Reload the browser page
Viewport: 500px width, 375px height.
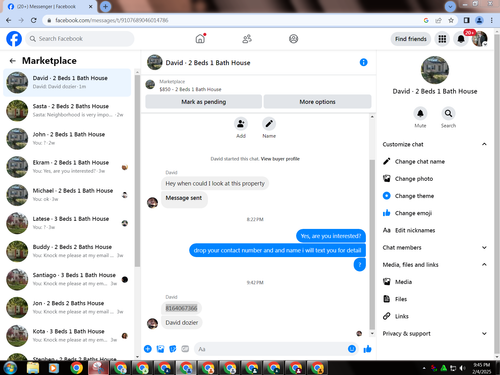pos(34,20)
